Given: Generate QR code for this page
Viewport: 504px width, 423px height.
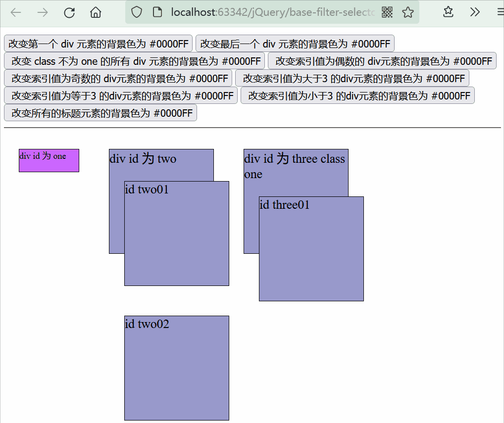Looking at the screenshot, I should coord(387,12).
